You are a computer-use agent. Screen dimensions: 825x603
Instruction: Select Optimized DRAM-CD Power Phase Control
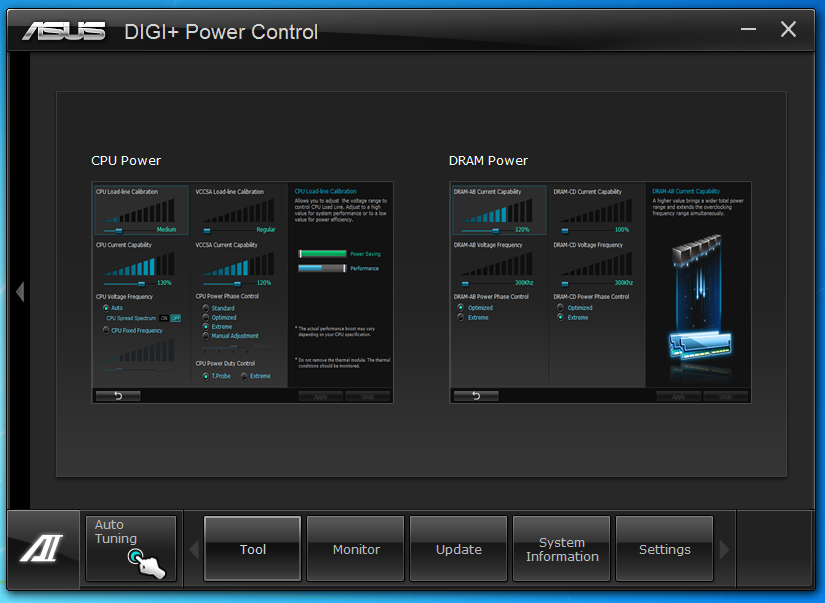coord(560,308)
